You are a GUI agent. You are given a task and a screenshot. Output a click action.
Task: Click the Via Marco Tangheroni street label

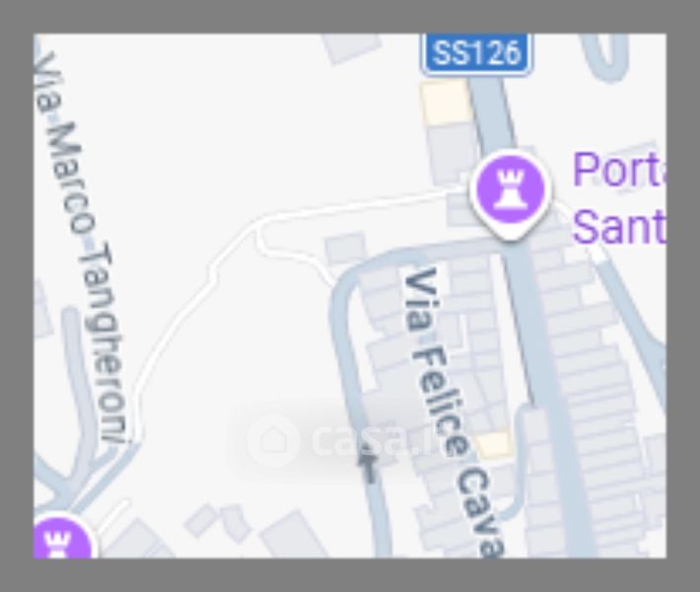pos(81,248)
